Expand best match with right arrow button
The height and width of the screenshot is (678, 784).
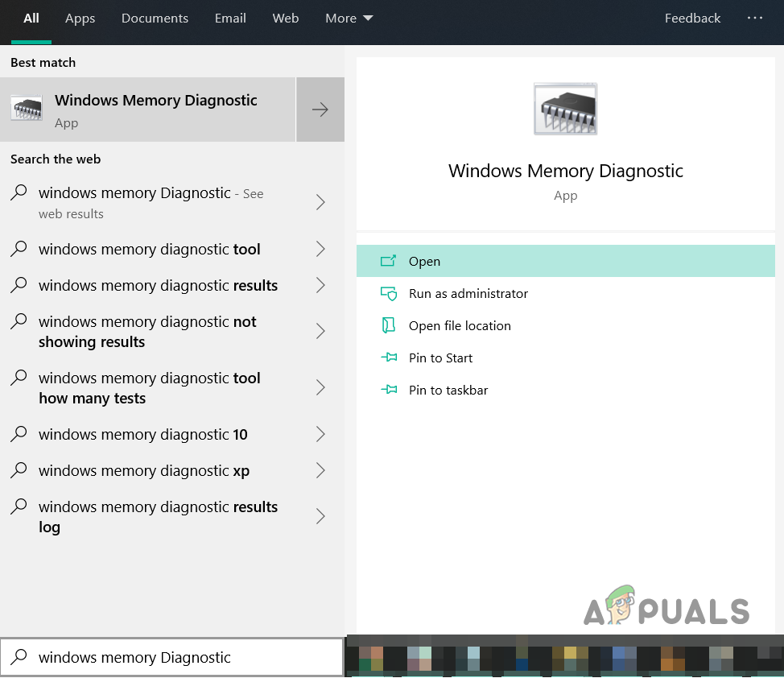[320, 110]
